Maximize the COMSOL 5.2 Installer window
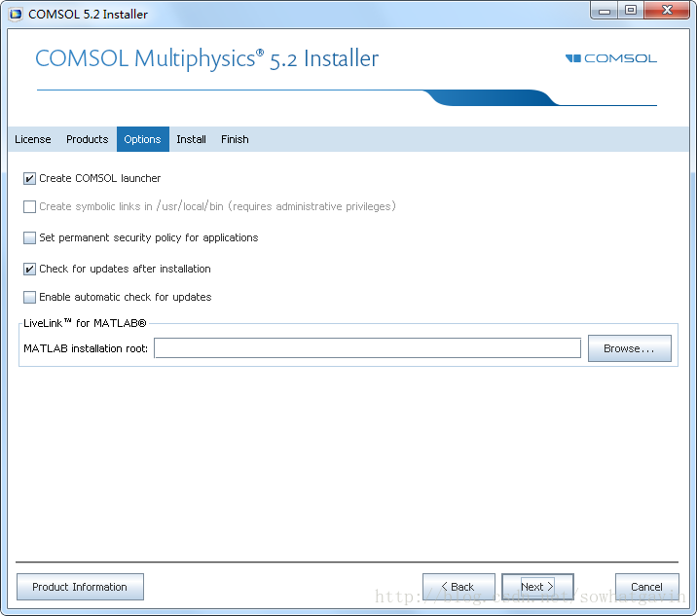This screenshot has height=616, width=697. pyautogui.click(x=631, y=11)
